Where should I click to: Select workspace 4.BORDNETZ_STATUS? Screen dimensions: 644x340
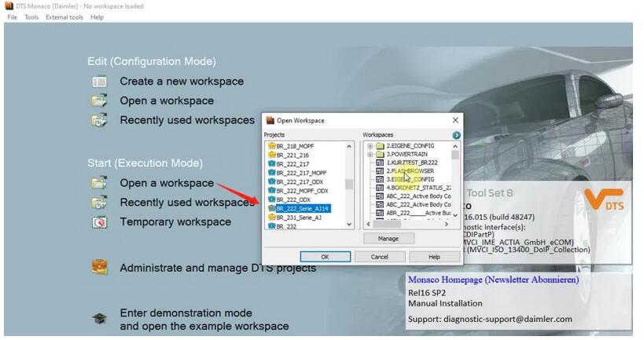tap(418, 188)
